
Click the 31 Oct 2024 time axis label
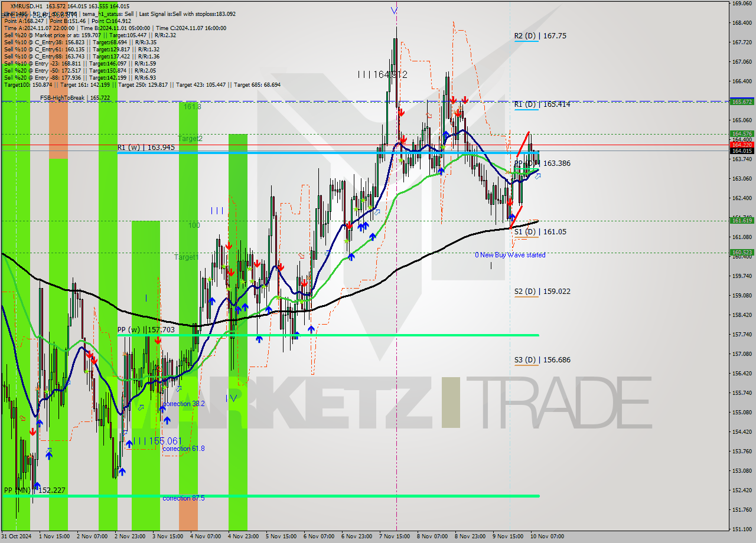[x=15, y=537]
